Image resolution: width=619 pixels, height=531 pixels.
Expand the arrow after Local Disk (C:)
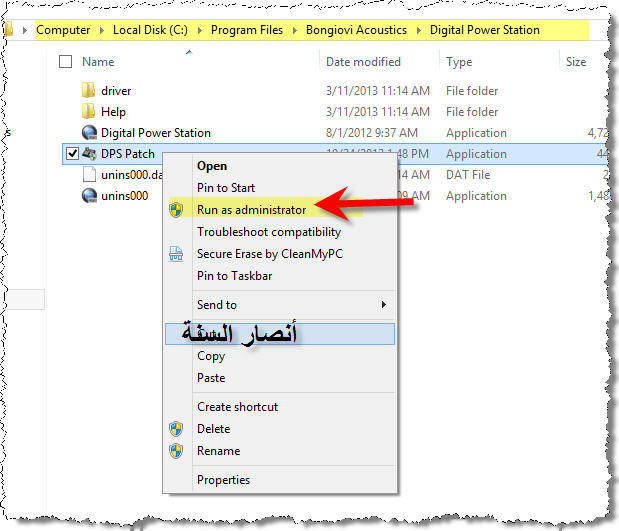200,30
